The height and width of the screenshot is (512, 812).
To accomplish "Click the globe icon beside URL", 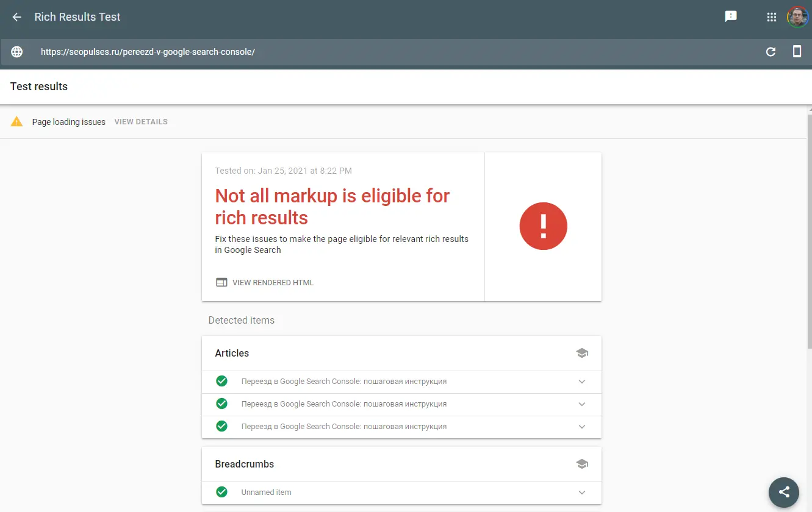I will [17, 52].
